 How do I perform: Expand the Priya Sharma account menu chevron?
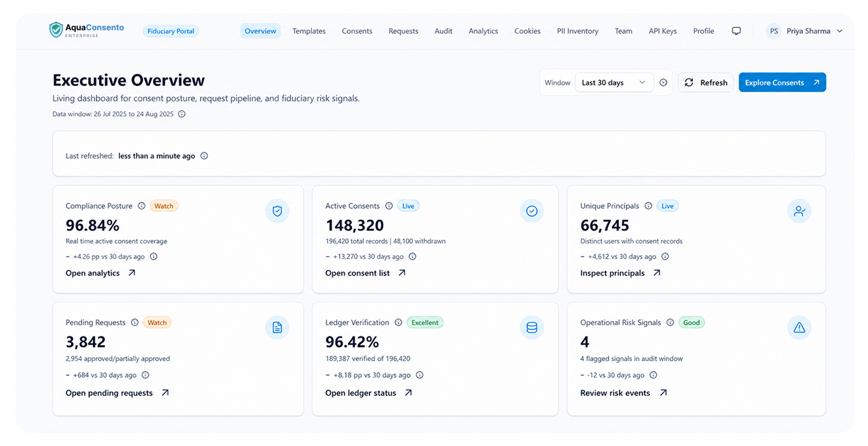click(839, 31)
